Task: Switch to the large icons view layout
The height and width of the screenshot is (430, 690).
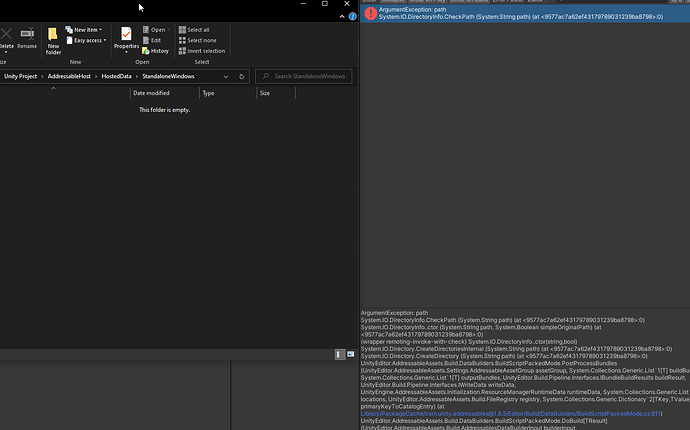Action: pyautogui.click(x=351, y=354)
